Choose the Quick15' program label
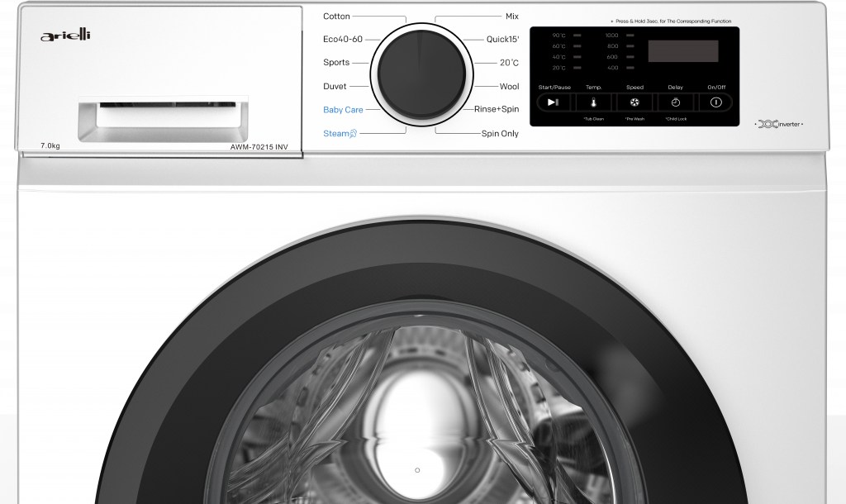The height and width of the screenshot is (504, 846). click(x=502, y=40)
